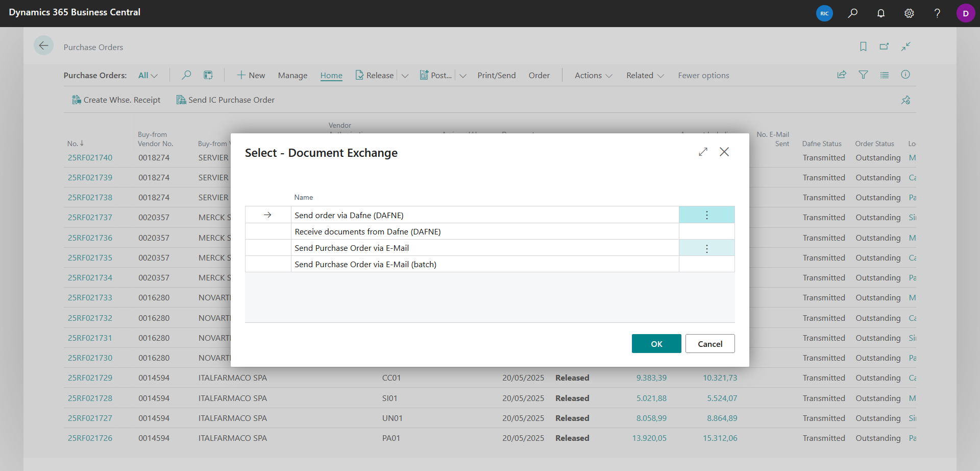
Task: Open the Manage menu
Action: coord(292,75)
